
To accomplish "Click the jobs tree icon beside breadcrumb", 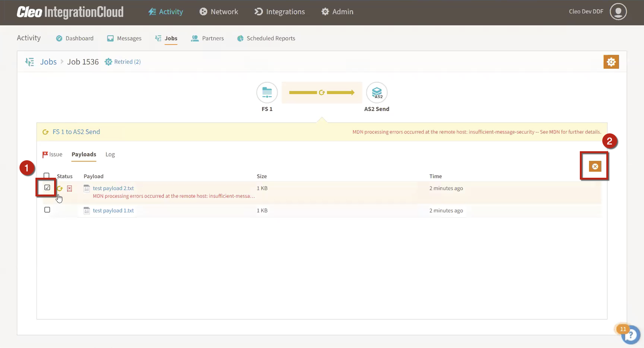I will pyautogui.click(x=29, y=62).
